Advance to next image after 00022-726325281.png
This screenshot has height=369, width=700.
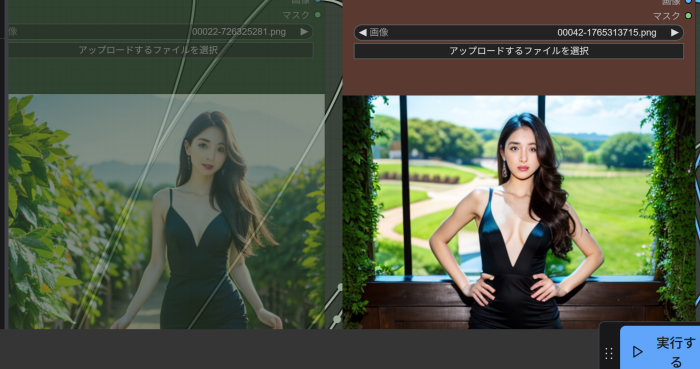point(304,32)
